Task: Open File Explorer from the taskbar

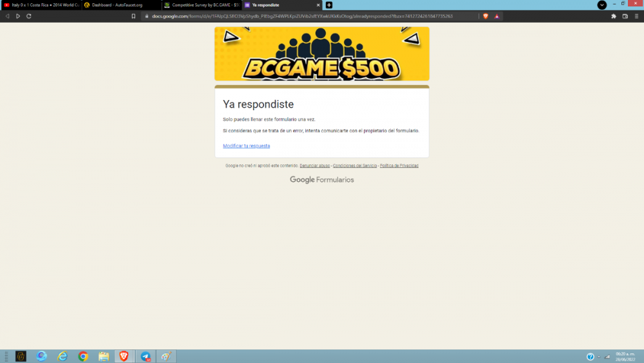Action: point(104,356)
